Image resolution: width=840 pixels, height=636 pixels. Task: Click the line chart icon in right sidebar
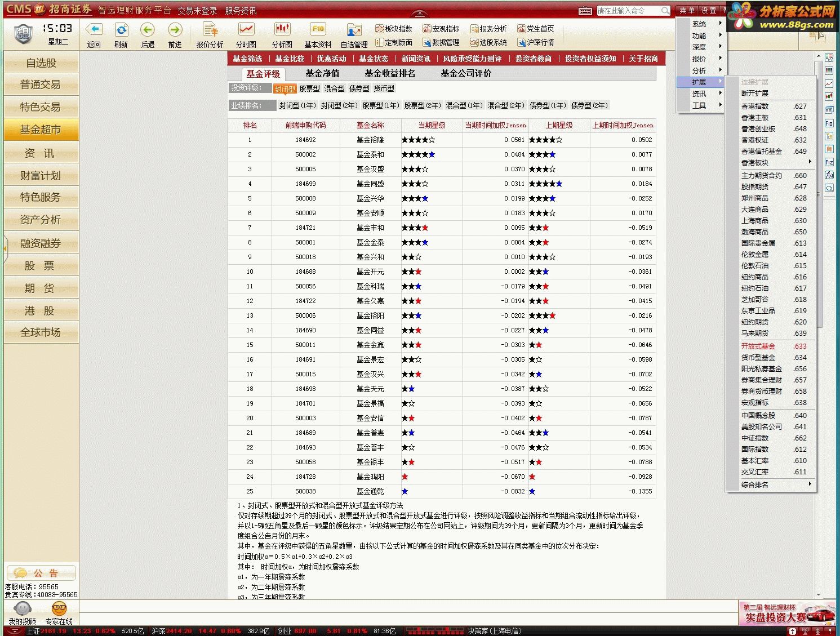tap(829, 83)
